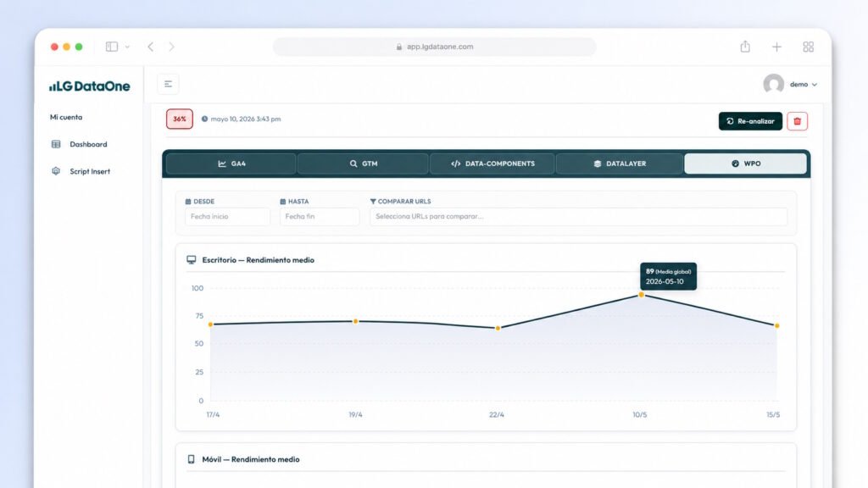Open the browser share icon
This screenshot has height=488, width=868.
click(x=745, y=47)
